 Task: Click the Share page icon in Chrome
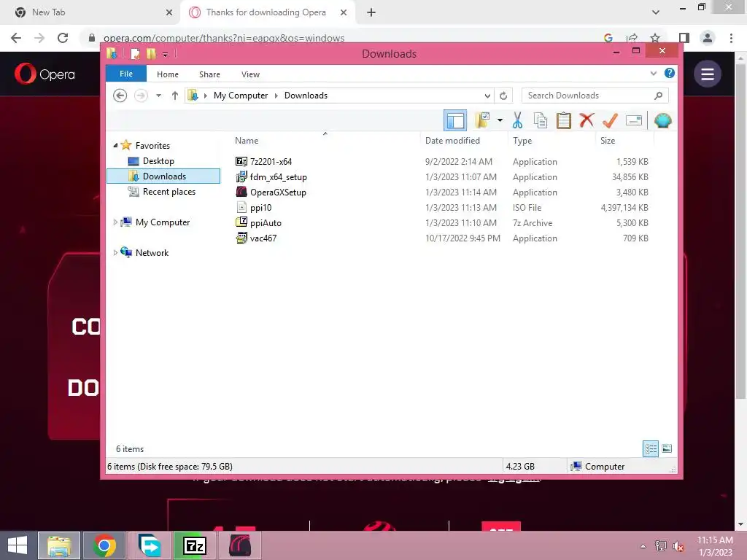632,38
